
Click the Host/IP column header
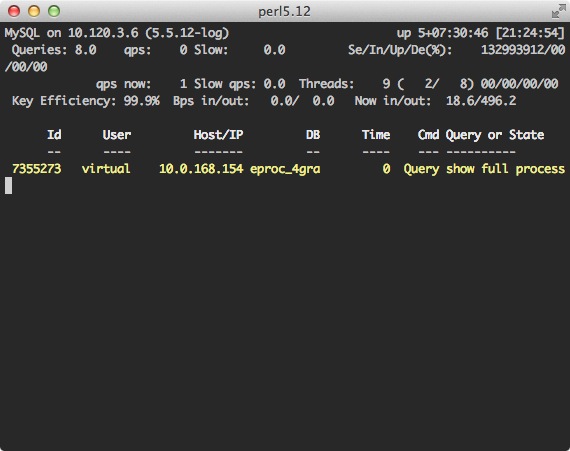point(218,135)
